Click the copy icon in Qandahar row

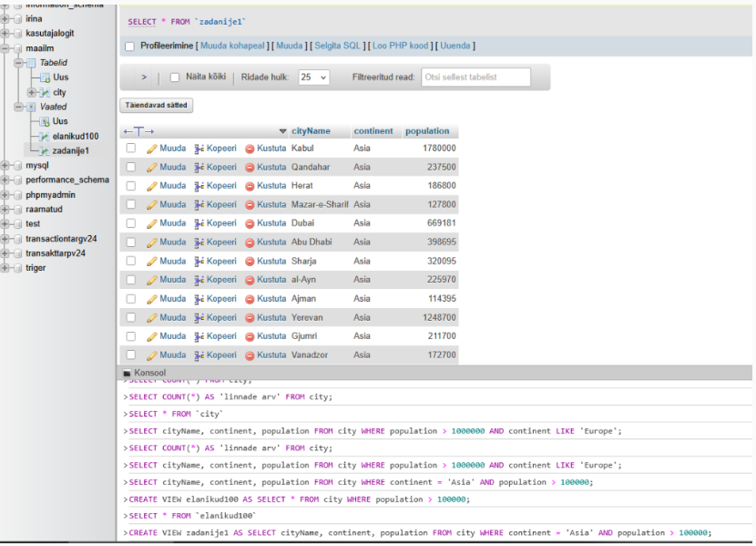click(199, 167)
